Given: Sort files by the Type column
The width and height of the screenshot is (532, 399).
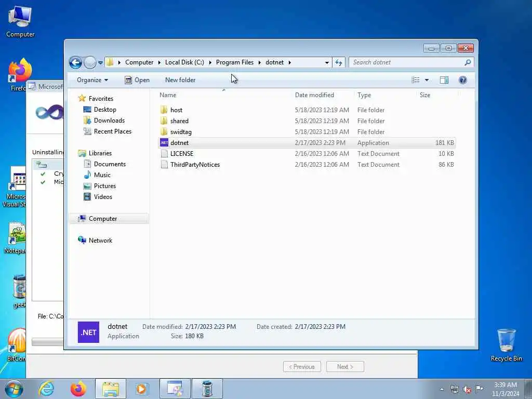Looking at the screenshot, I should (x=385, y=95).
